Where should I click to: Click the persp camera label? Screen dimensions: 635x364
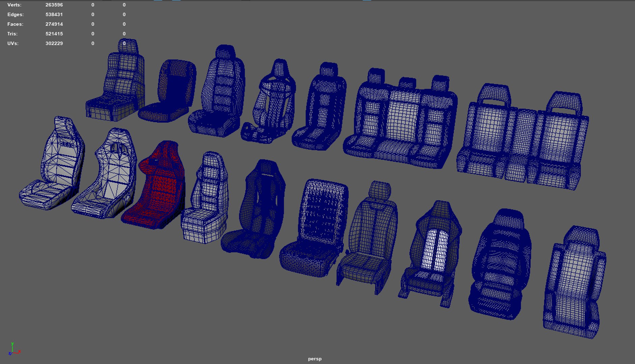point(315,359)
